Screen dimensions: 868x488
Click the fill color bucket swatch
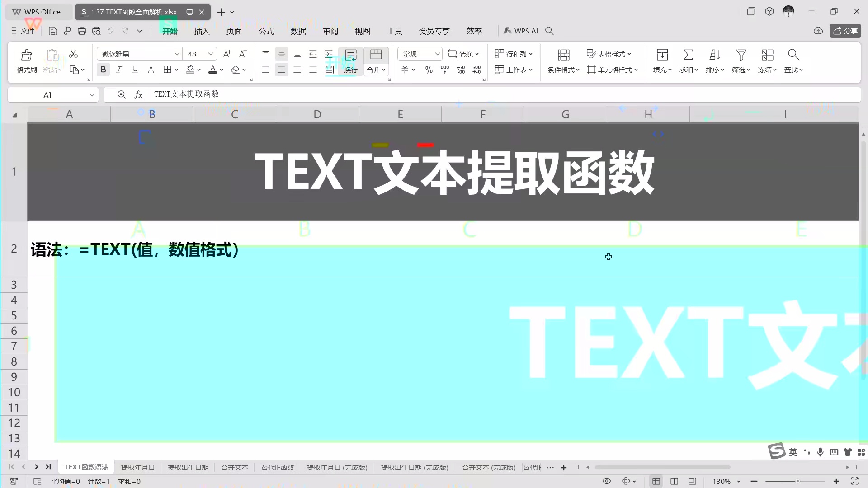point(190,70)
